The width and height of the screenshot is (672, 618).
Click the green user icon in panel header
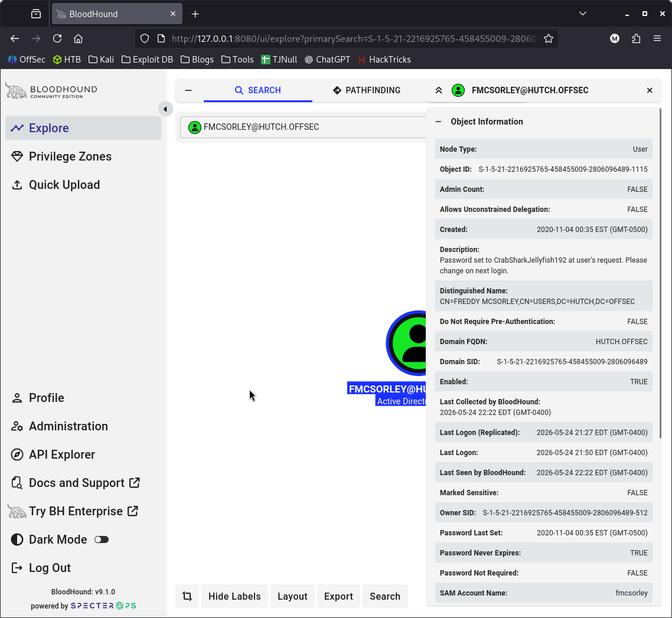pos(458,90)
